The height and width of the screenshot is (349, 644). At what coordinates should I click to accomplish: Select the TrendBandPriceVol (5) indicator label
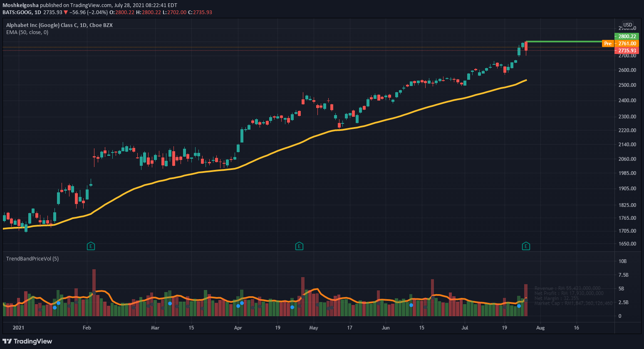[x=32, y=259]
